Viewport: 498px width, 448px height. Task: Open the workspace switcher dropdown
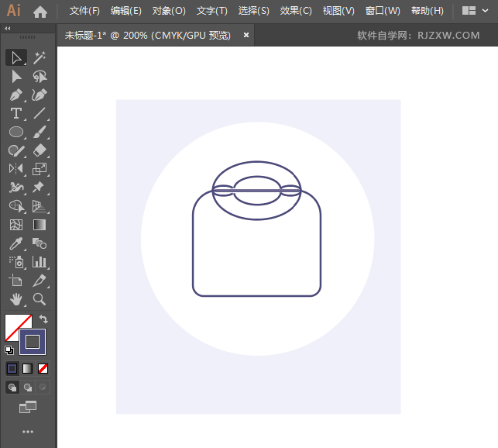[x=473, y=11]
